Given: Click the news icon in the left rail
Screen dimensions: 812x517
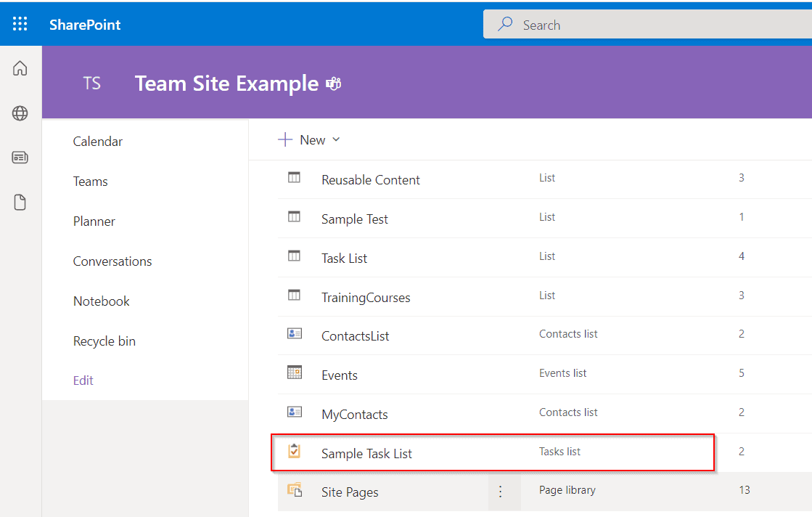Looking at the screenshot, I should click(20, 157).
